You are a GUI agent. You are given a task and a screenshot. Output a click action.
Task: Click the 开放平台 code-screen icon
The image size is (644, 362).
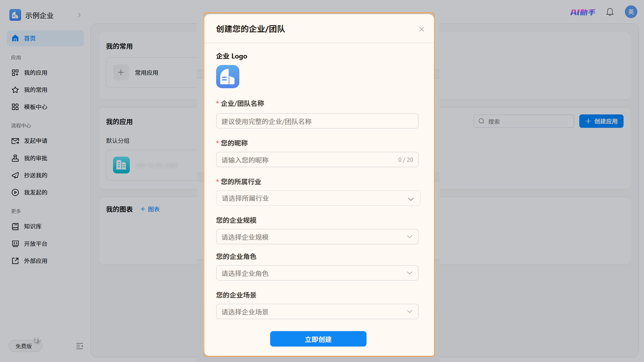pyautogui.click(x=15, y=244)
